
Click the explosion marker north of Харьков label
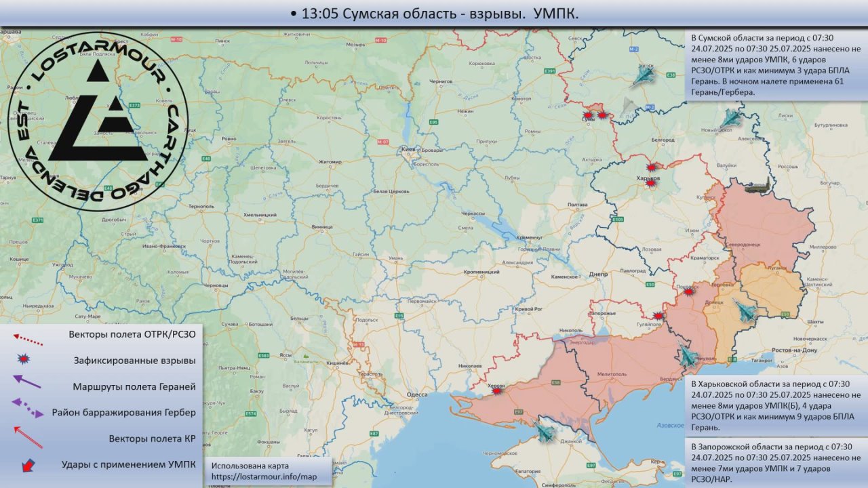coord(652,167)
